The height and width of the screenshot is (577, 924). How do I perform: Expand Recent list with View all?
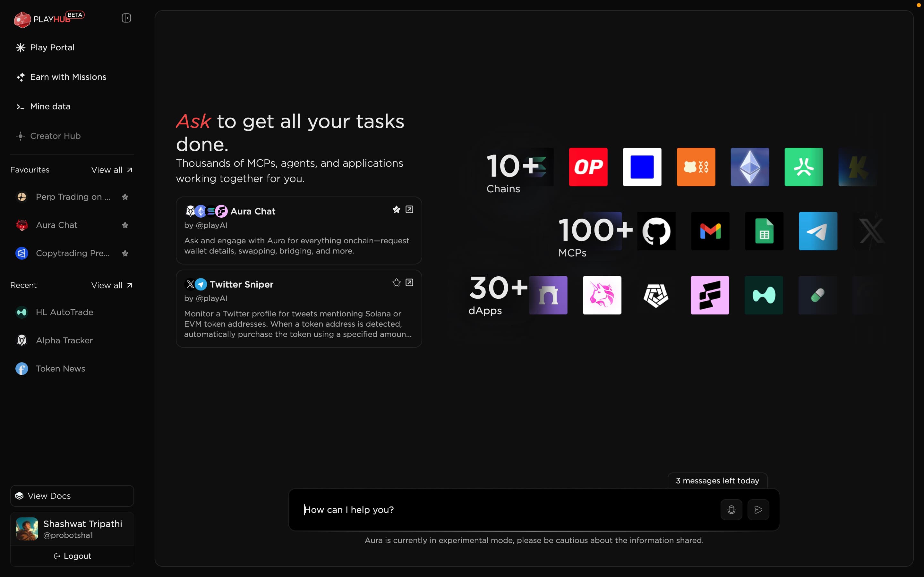tap(112, 285)
